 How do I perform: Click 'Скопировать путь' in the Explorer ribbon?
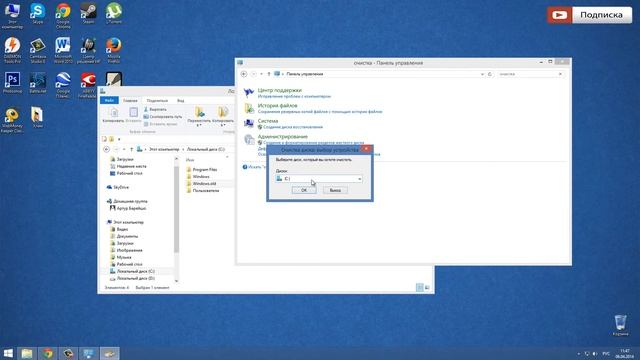tap(162, 117)
